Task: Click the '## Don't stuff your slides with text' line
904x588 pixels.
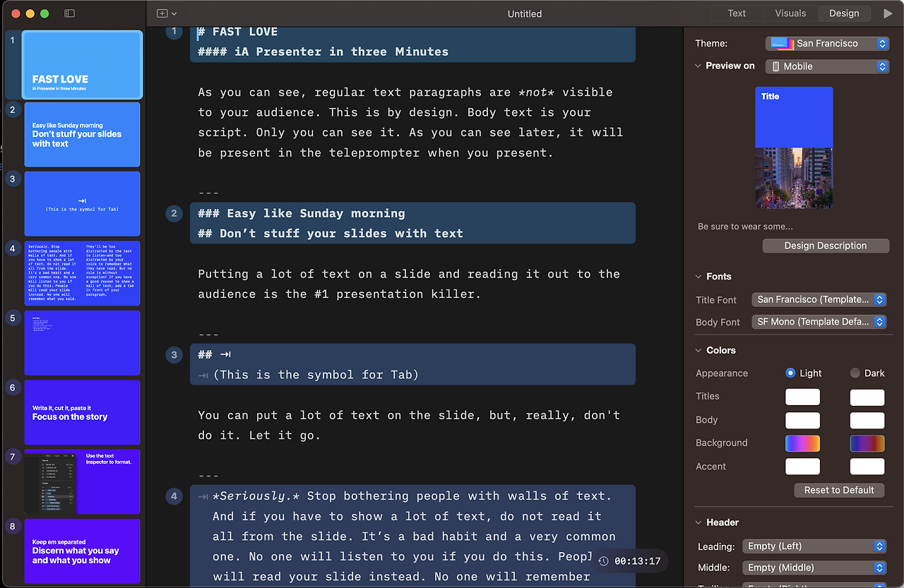Action: click(x=331, y=233)
